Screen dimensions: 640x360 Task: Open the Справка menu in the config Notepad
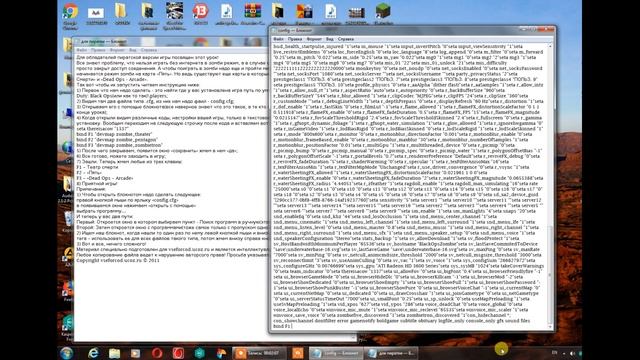coord(346,39)
